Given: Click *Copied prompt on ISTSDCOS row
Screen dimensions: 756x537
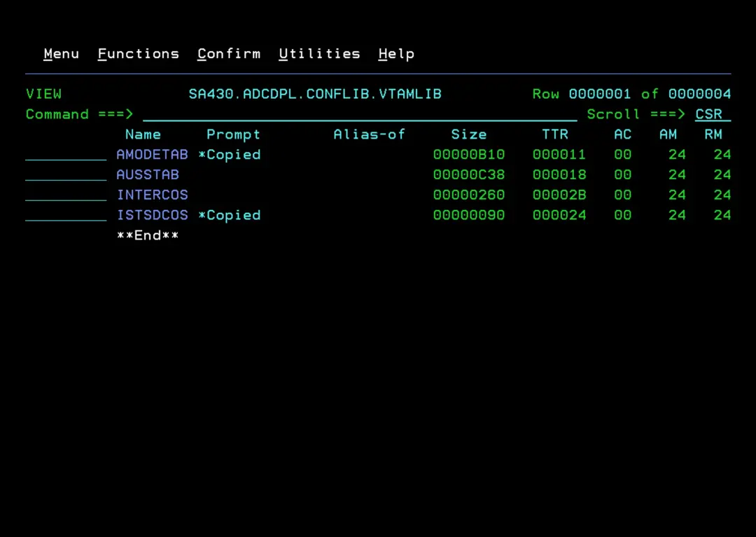Looking at the screenshot, I should [x=230, y=216].
